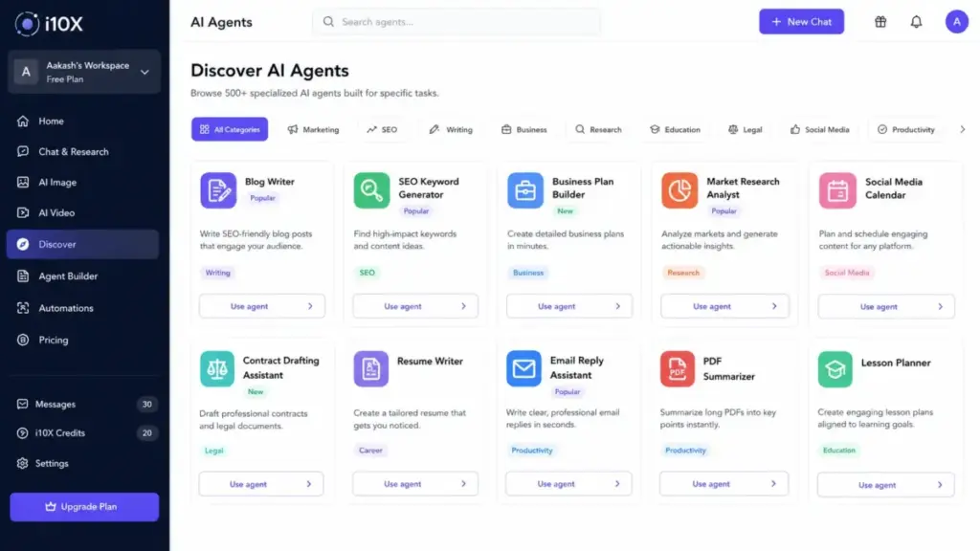Screen dimensions: 980x551
Task: Start a New Chat
Action: point(801,22)
